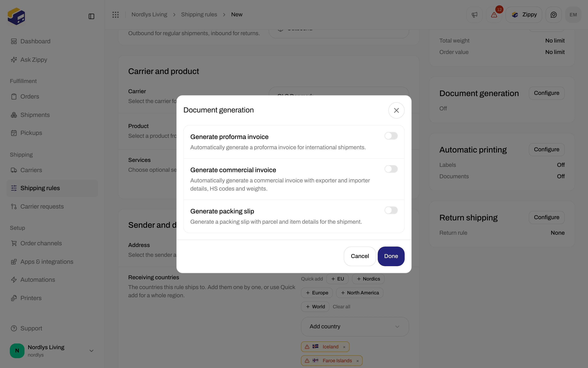Remove Faroe Islands from receiving countries
The height and width of the screenshot is (368, 588).
coord(357,361)
